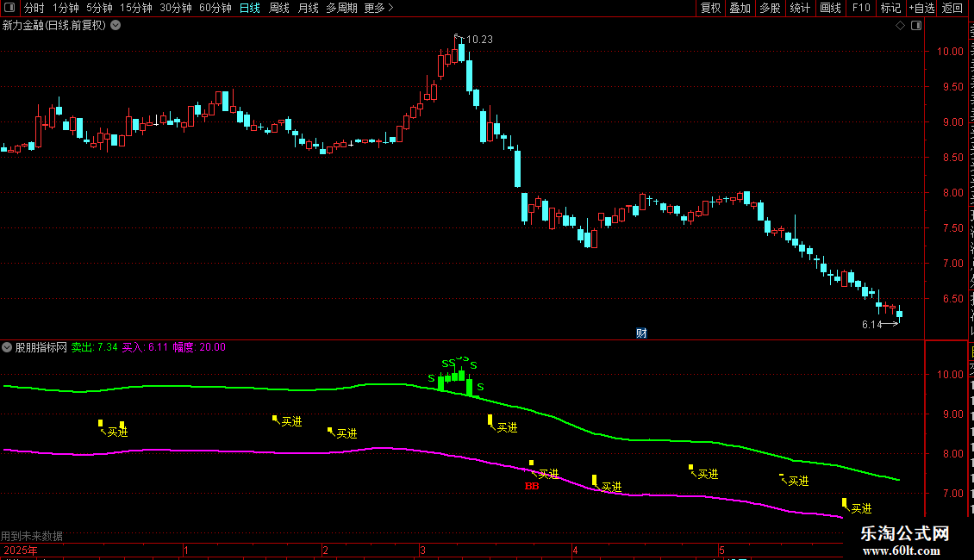Click the 股朋指标网 indicator name
This screenshot has height=560, width=974.
coord(41,348)
